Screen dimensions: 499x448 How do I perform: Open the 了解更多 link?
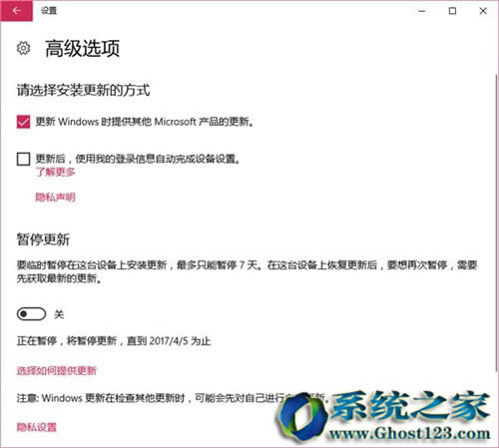point(55,172)
